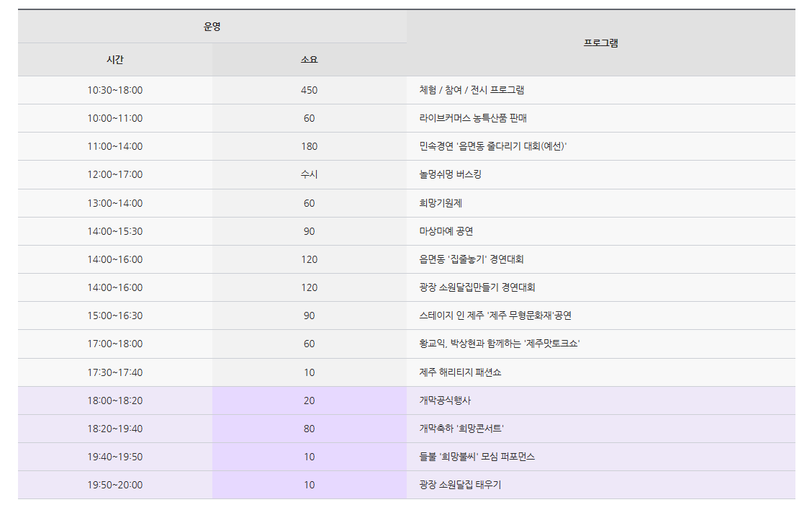812x510 pixels.
Task: Click 광장 소원달집 태우기
Action: coord(460,485)
